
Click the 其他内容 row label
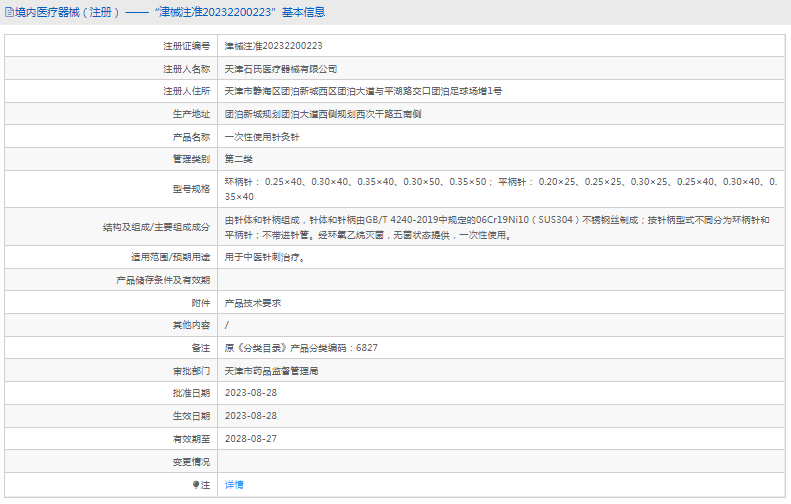click(191, 325)
